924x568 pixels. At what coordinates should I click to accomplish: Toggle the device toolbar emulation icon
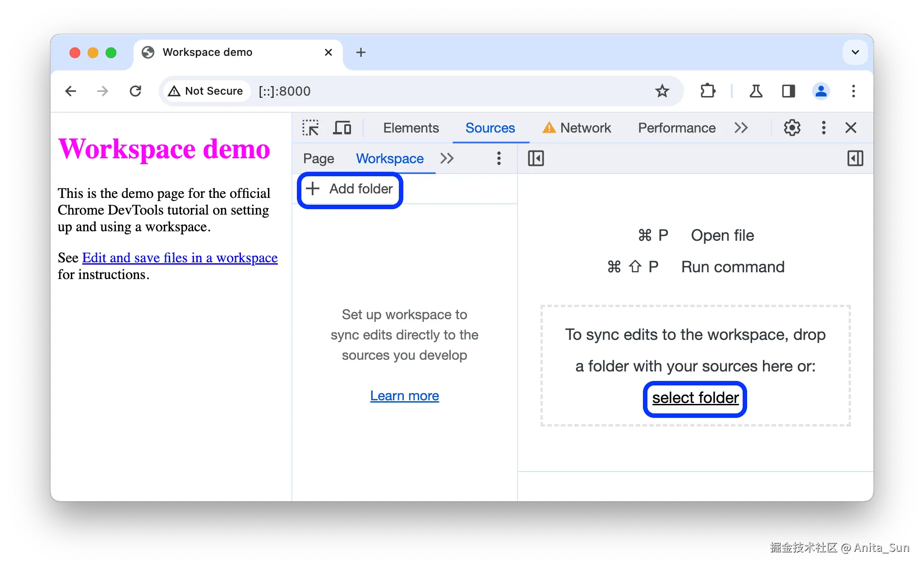[342, 128]
